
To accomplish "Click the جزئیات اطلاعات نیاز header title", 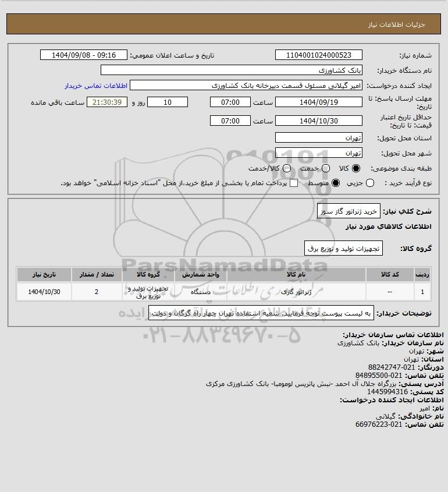I will click(397, 24).
